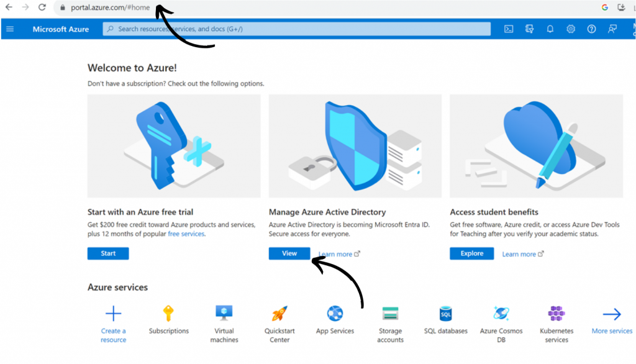Click the Microsoft Azure home title
This screenshot has height=364, width=636.
[61, 29]
